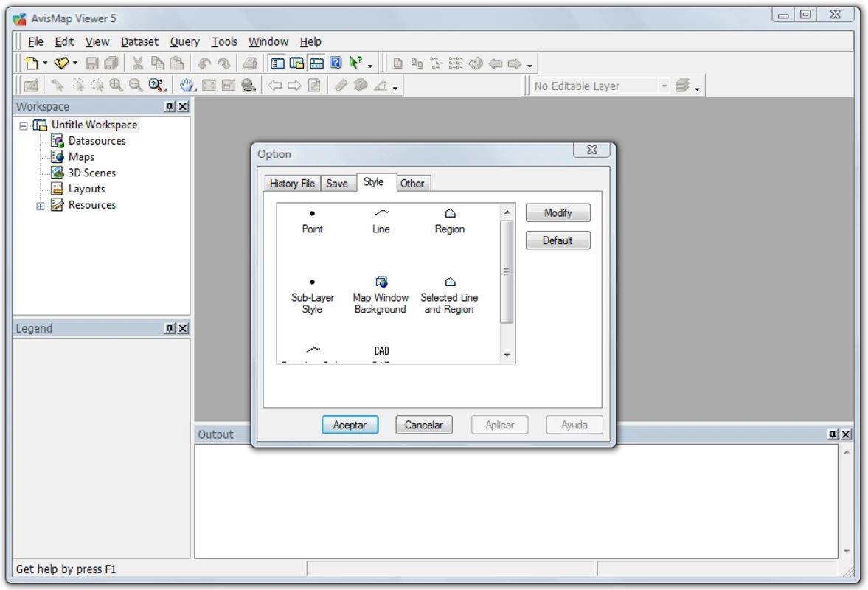Click the large icons view toolbar icon
Screen dimensions: 868x590
tap(397, 63)
